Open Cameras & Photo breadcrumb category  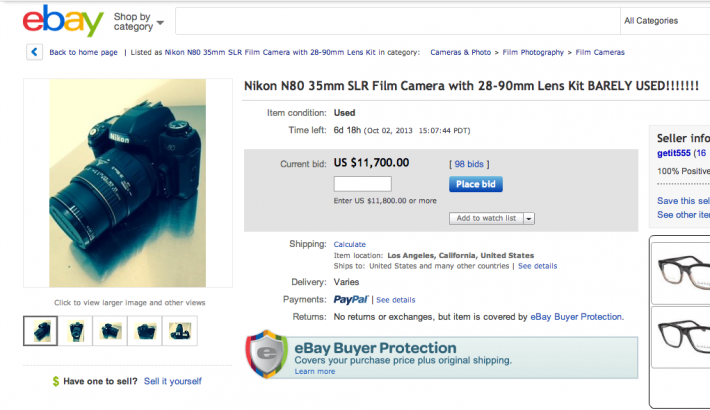tap(461, 53)
